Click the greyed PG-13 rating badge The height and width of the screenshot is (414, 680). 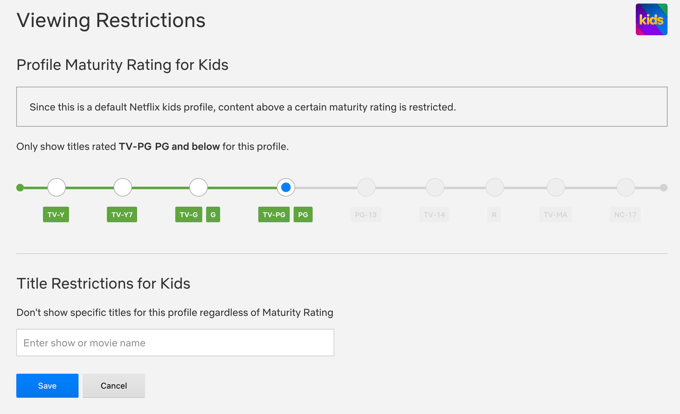pos(366,214)
